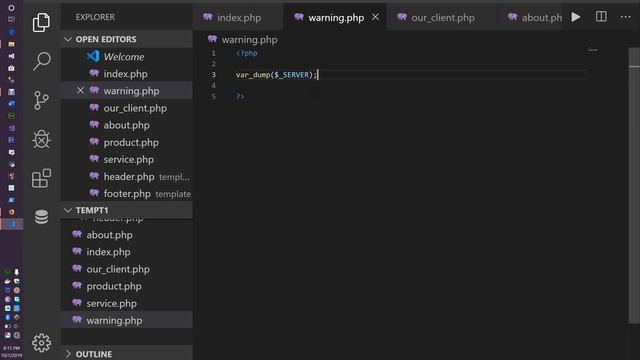Viewport: 640px width, 360px height.
Task: Close warning.php in Open Editors list
Action: point(80,91)
